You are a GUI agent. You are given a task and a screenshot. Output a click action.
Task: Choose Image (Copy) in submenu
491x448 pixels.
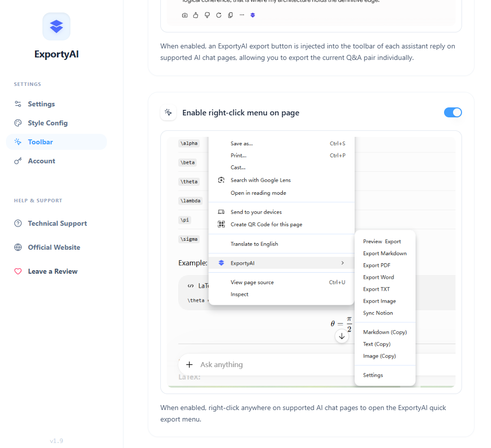click(385, 356)
